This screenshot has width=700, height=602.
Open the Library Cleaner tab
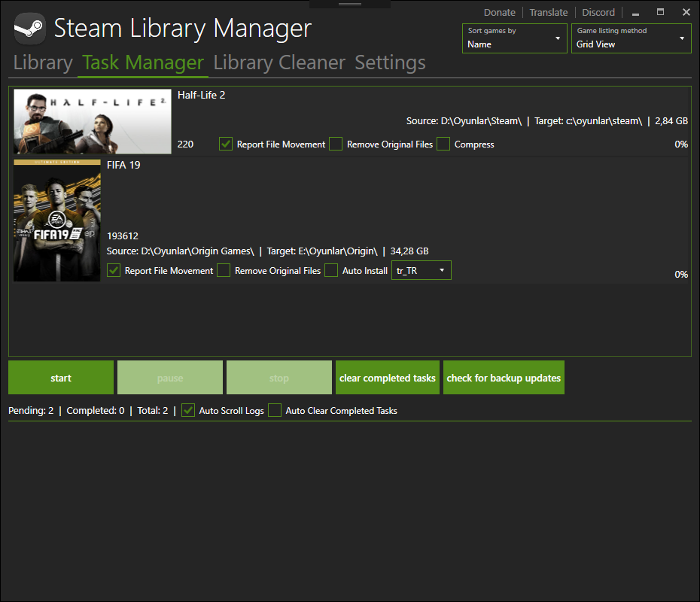click(279, 63)
